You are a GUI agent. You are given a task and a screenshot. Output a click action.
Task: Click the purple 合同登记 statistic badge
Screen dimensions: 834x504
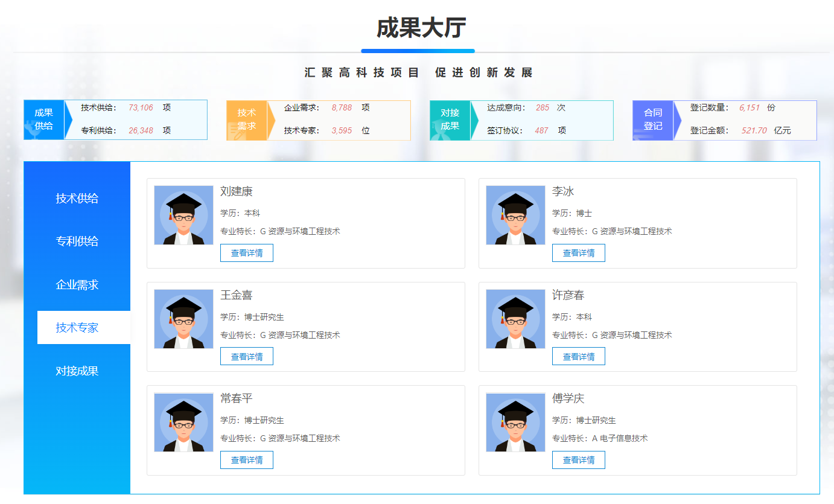click(x=653, y=120)
